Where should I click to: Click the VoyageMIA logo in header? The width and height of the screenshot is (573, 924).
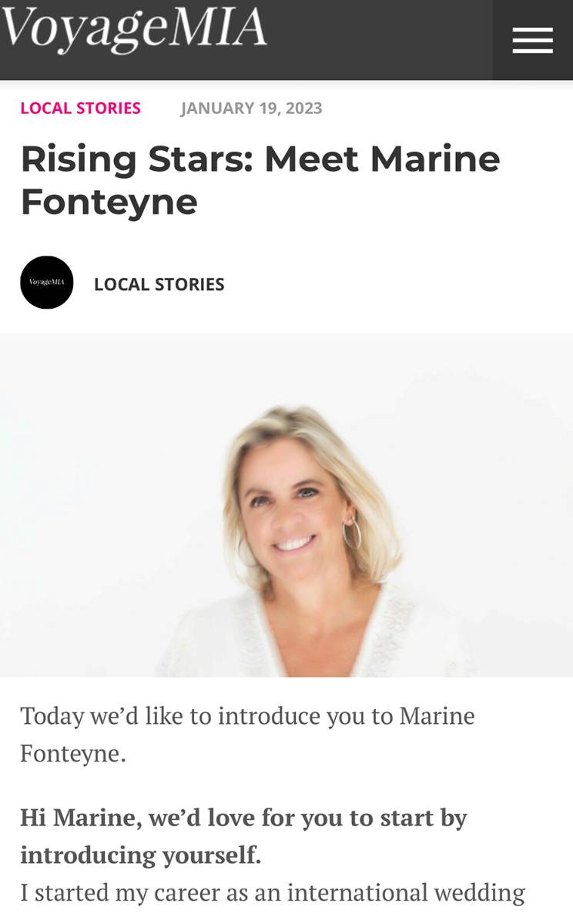click(134, 28)
